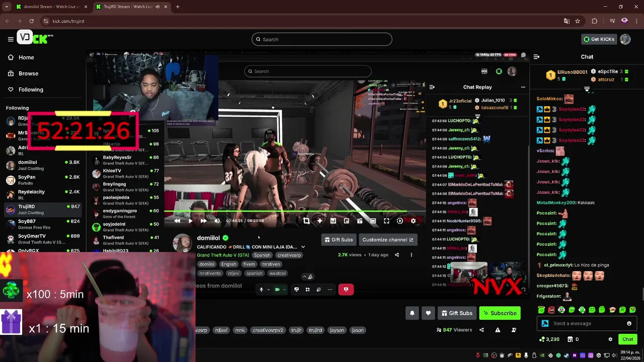The image size is (644, 362).
Task: Open the emoji picker in chat input
Action: (x=629, y=323)
